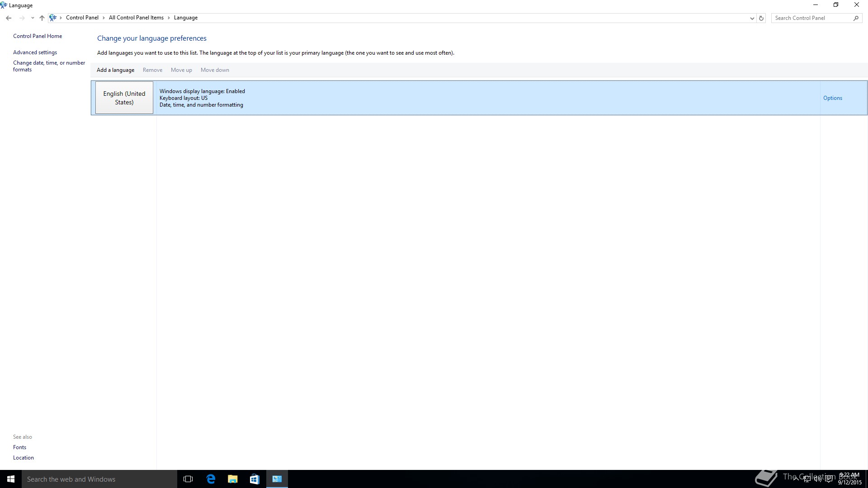Open Control Panel Home
This screenshot has width=868, height=488.
(x=38, y=36)
